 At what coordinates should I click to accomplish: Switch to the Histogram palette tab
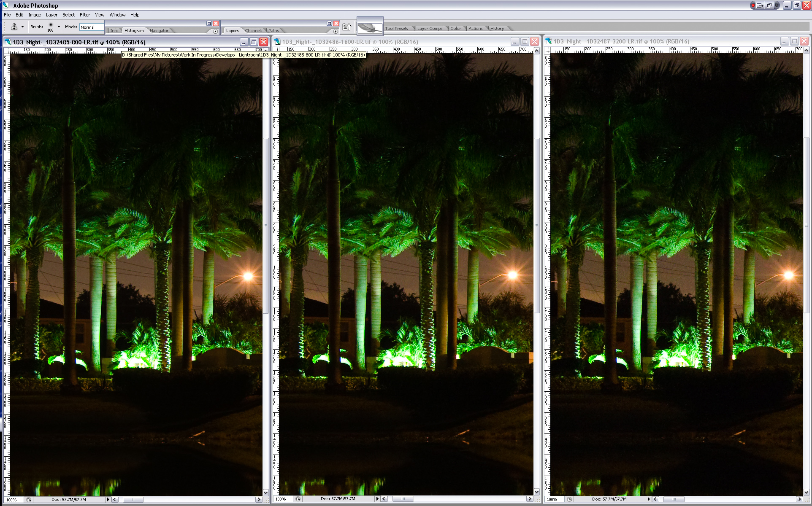coord(134,30)
